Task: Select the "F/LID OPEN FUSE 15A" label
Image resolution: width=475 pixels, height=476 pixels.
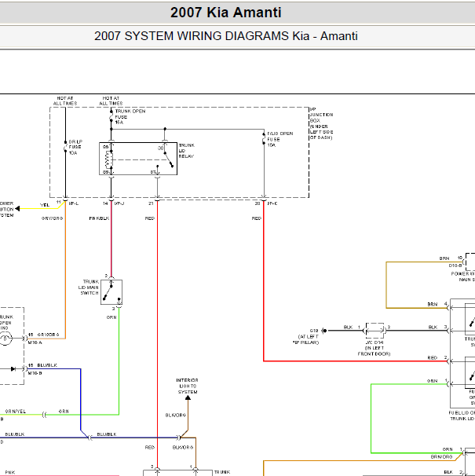Action: click(x=280, y=139)
